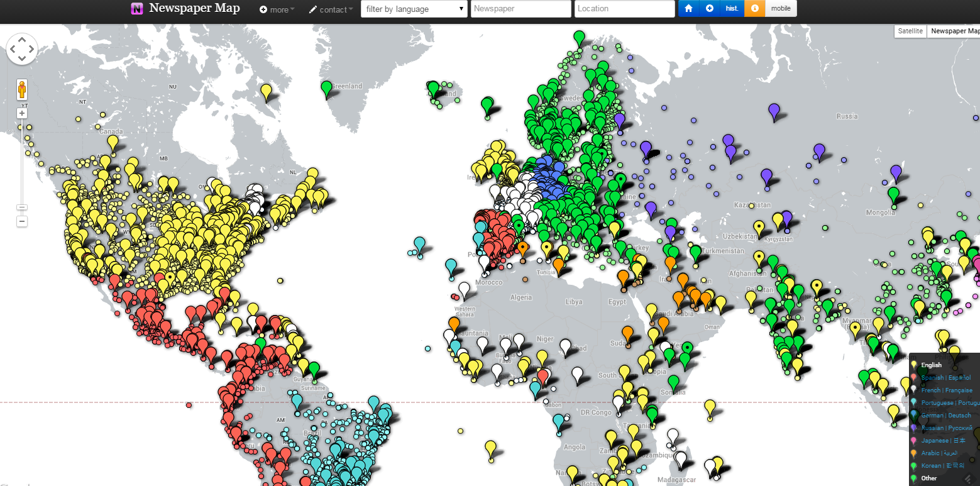
Task: Select the yellow English pin in the legend
Action: [915, 365]
